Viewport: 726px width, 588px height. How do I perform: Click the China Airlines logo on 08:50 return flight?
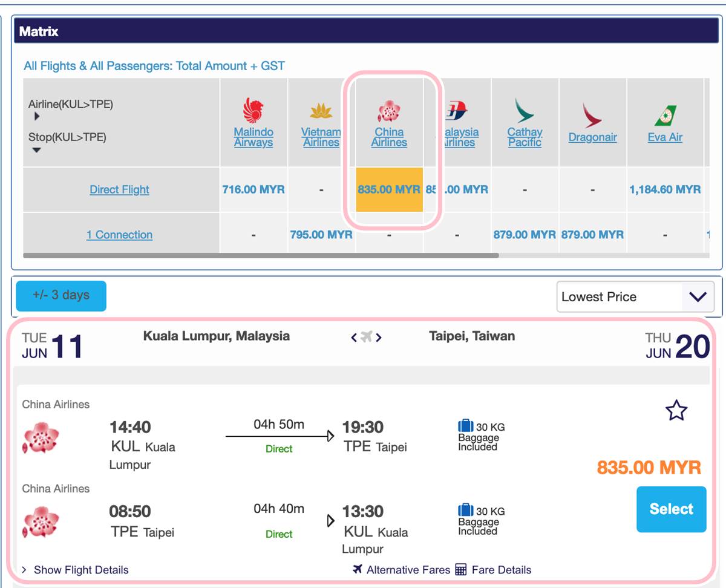41,522
